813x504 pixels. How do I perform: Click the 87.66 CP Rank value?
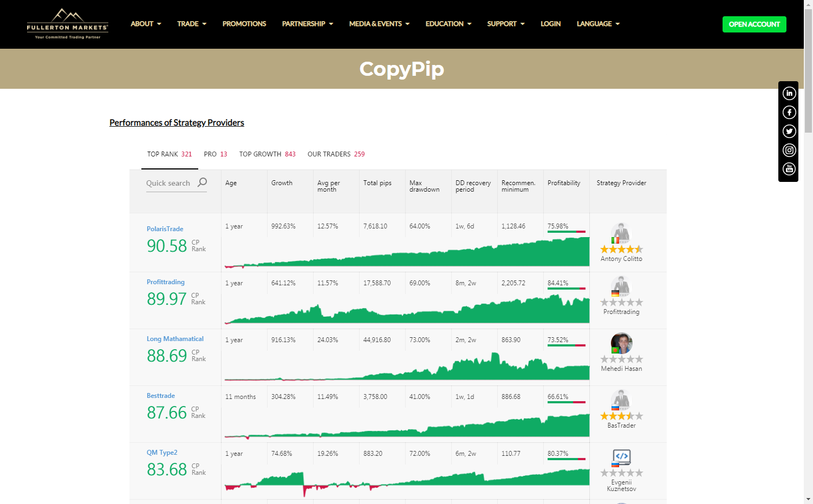[x=167, y=413]
